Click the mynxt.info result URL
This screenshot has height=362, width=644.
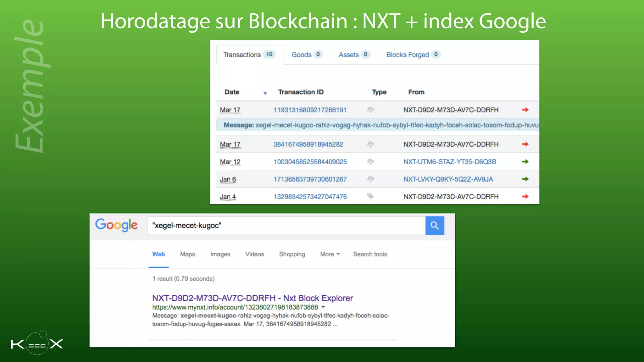235,307
